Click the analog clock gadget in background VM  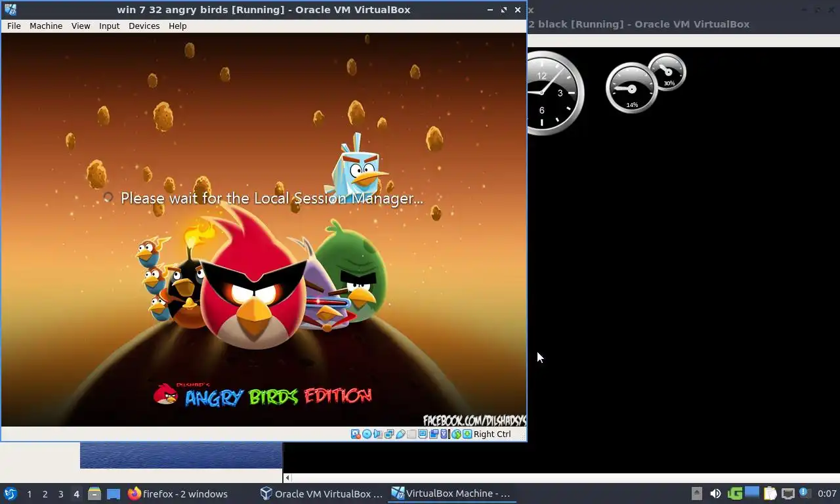pyautogui.click(x=555, y=93)
